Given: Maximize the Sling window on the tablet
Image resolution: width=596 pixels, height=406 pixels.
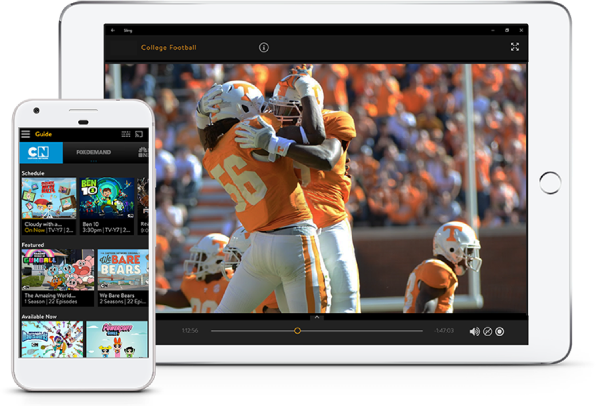Looking at the screenshot, I should pyautogui.click(x=507, y=30).
